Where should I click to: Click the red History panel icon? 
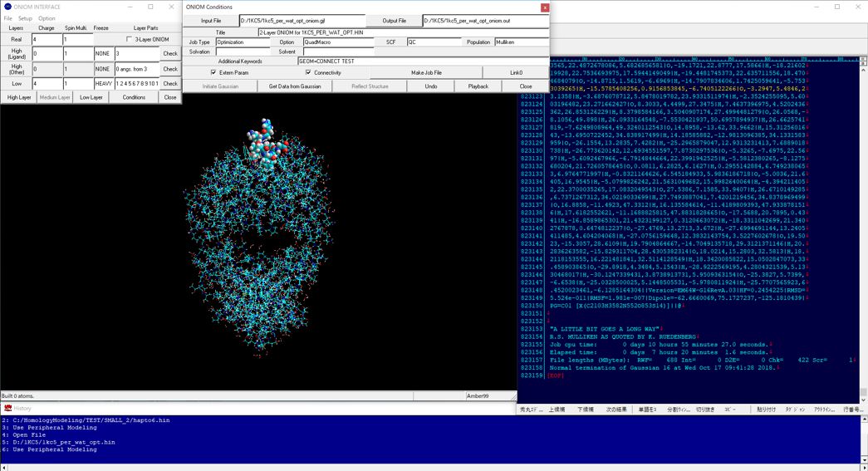[x=7, y=408]
